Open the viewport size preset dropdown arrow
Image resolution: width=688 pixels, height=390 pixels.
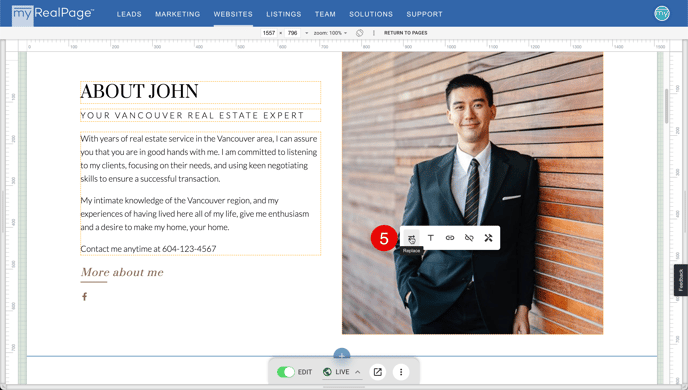point(306,33)
